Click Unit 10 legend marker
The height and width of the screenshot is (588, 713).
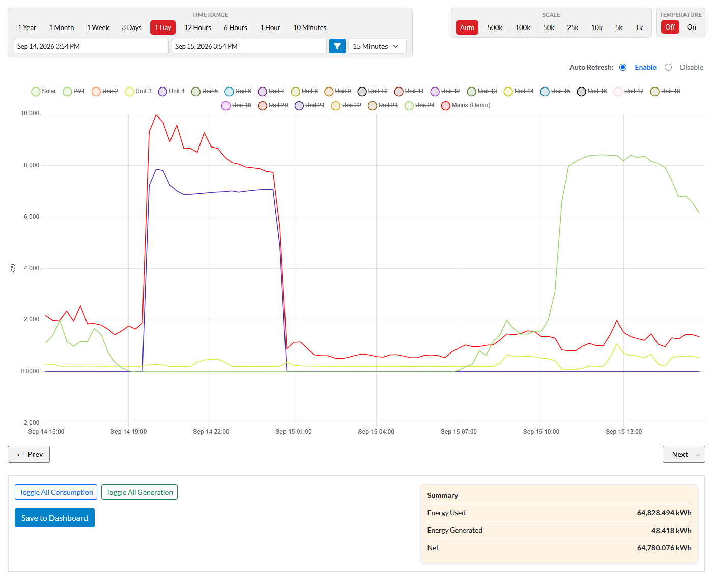click(362, 92)
